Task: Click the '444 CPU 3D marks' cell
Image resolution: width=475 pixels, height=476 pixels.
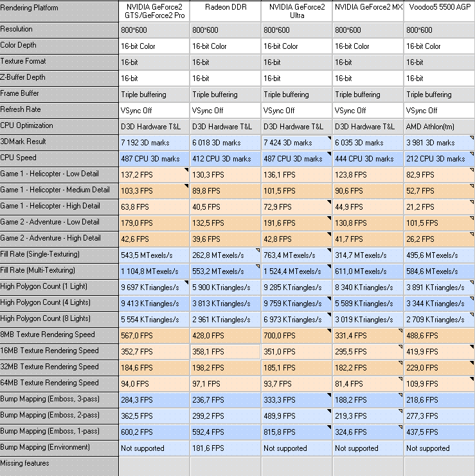Action: (368, 159)
